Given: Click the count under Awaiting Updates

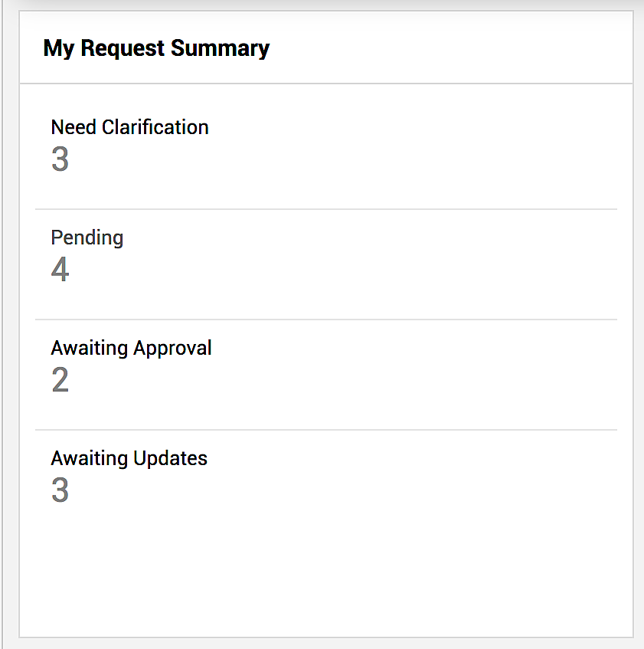Looking at the screenshot, I should coord(60,490).
